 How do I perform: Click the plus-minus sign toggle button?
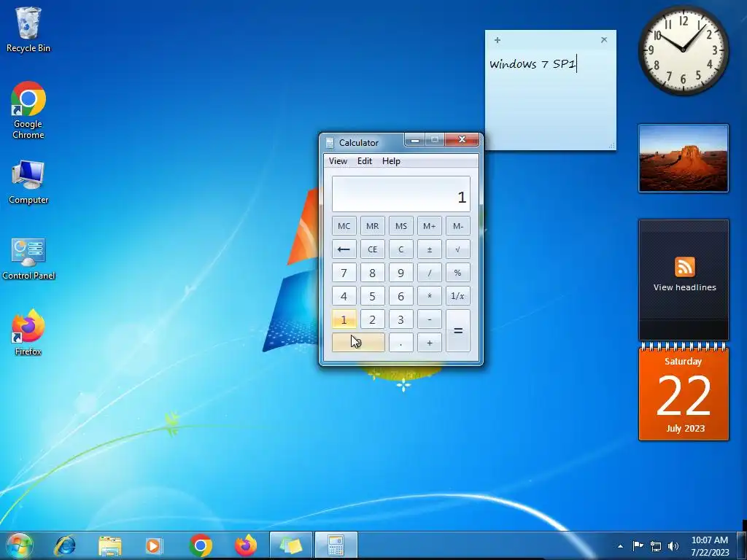coord(429,249)
